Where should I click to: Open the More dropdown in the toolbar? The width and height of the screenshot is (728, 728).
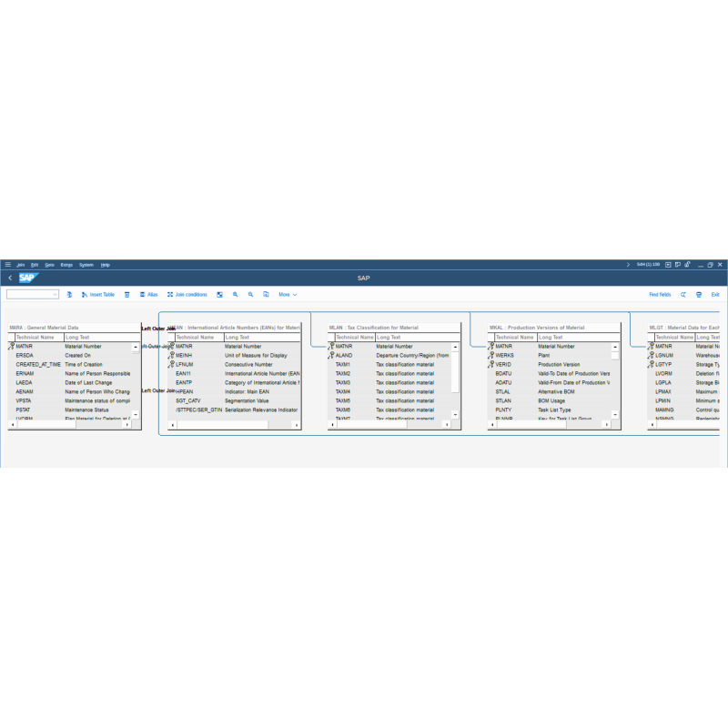tap(287, 294)
